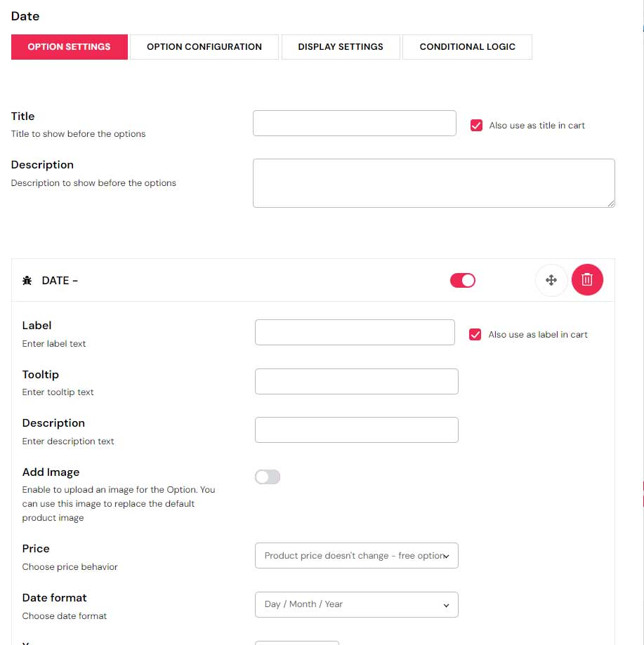Enable the Add Image toggle
This screenshot has height=645, width=644.
(x=268, y=477)
